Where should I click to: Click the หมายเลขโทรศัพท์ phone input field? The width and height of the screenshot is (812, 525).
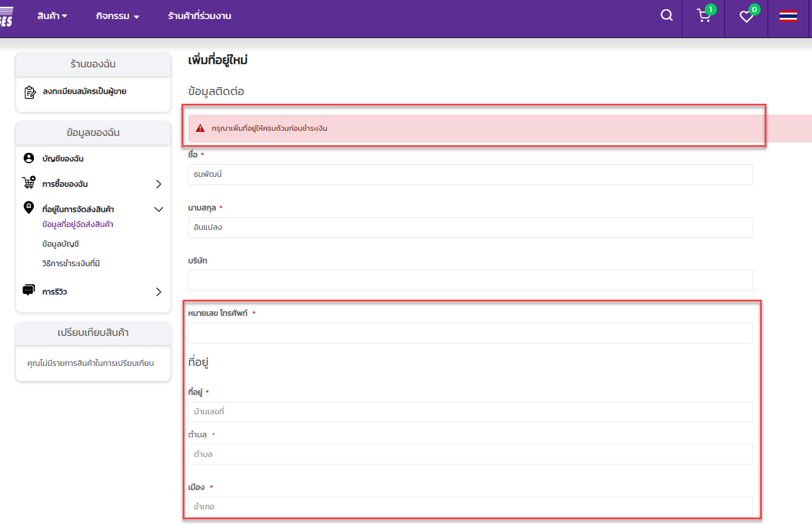[470, 333]
